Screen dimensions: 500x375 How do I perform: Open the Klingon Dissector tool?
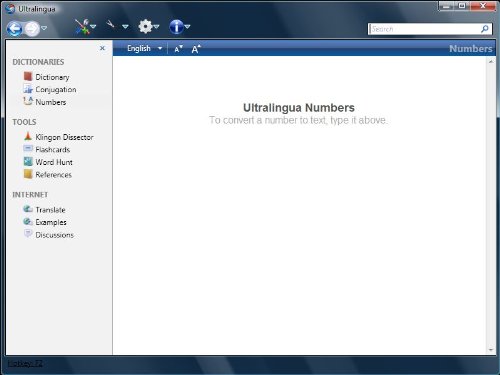point(64,137)
